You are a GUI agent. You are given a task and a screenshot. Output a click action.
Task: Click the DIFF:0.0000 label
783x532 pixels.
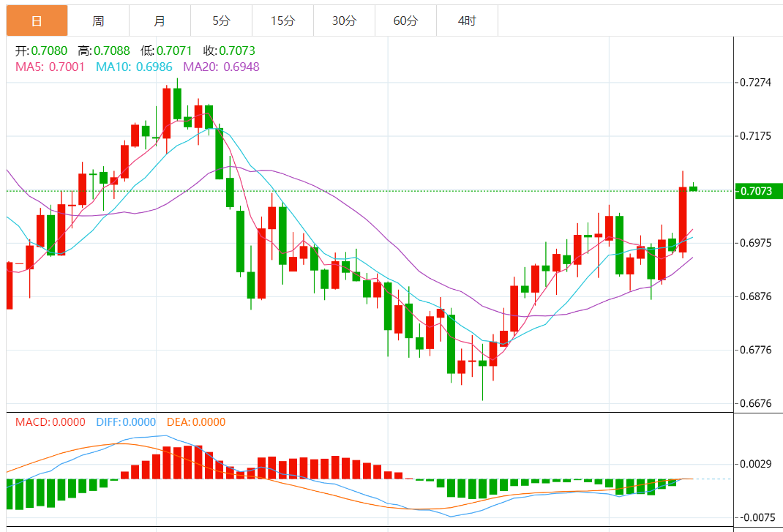127,422
